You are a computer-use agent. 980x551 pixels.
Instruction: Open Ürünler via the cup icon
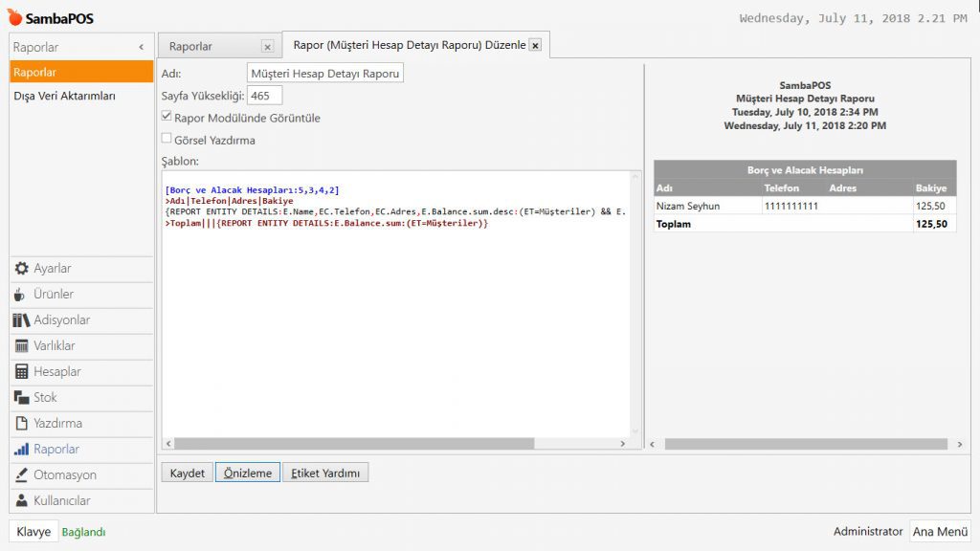click(21, 295)
